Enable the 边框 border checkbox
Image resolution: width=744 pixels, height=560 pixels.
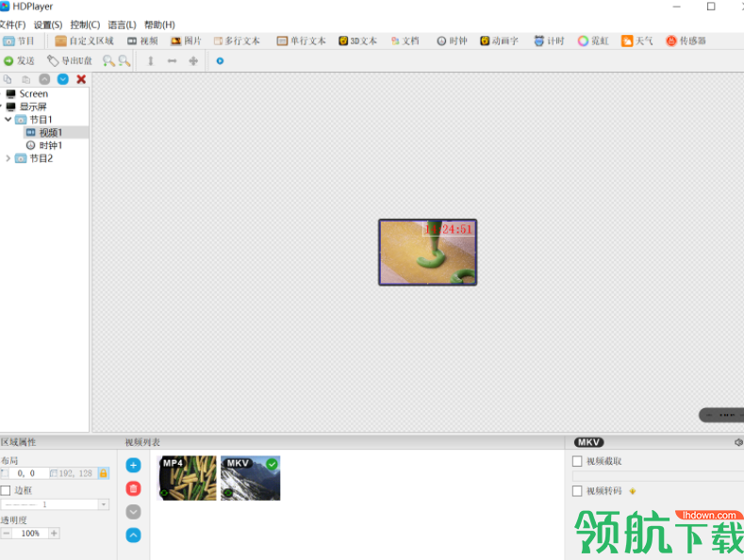coord(6,490)
